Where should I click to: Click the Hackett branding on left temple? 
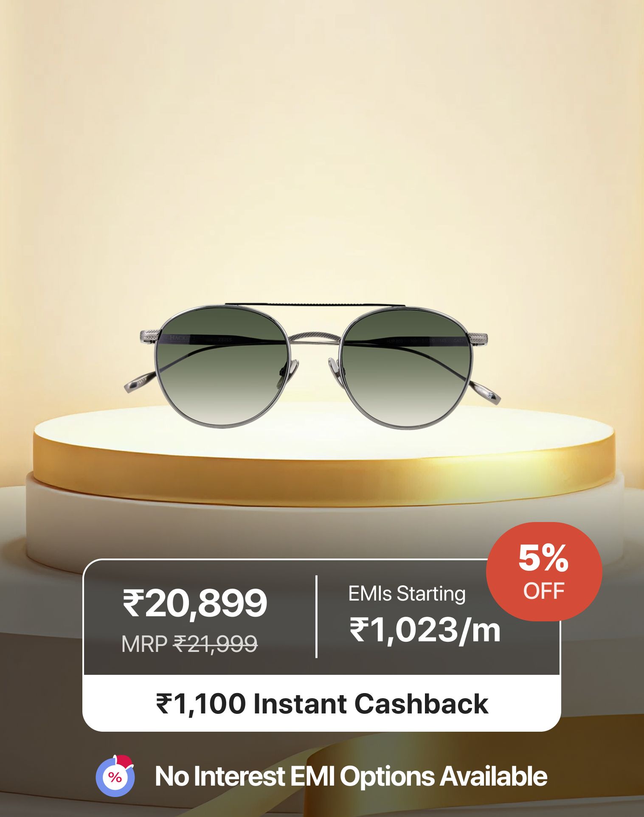182,338
